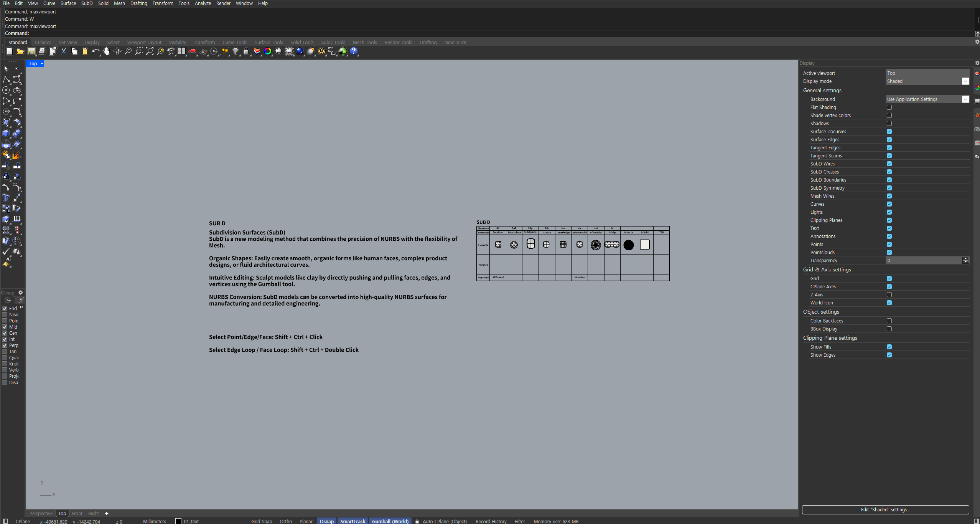The image size is (980, 524).
Task: Toggle the Near osnap checkbox
Action: tap(5, 315)
